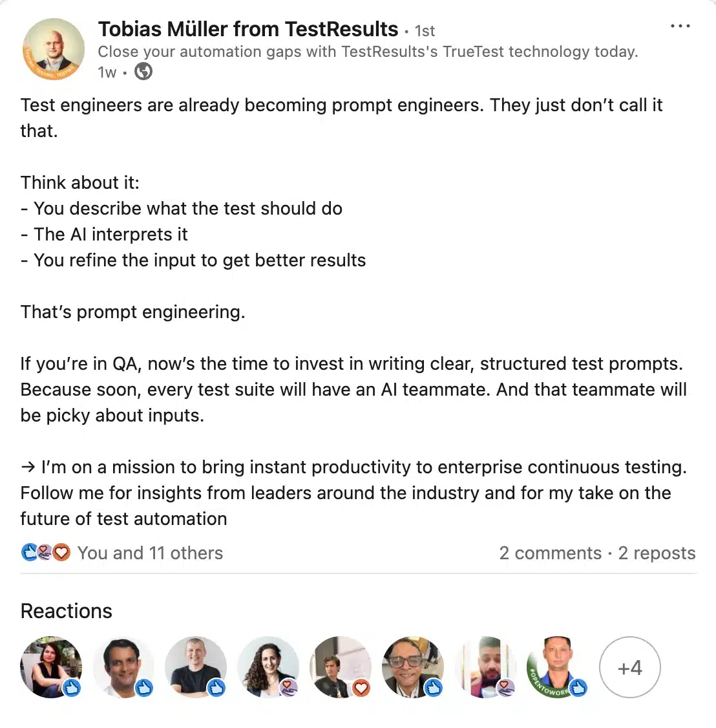Click the Support hand-with-heart reaction icon

tap(44, 553)
